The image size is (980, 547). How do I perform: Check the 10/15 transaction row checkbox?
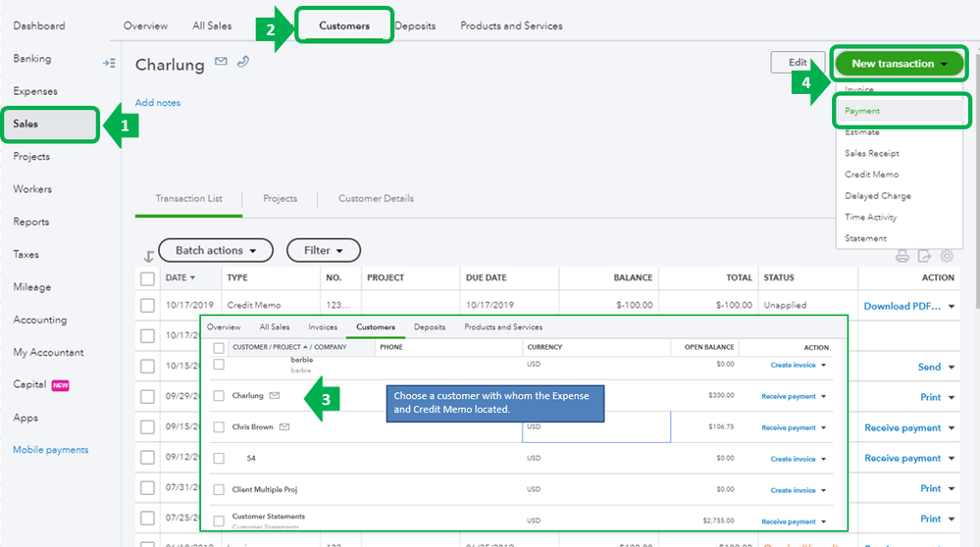coord(147,366)
